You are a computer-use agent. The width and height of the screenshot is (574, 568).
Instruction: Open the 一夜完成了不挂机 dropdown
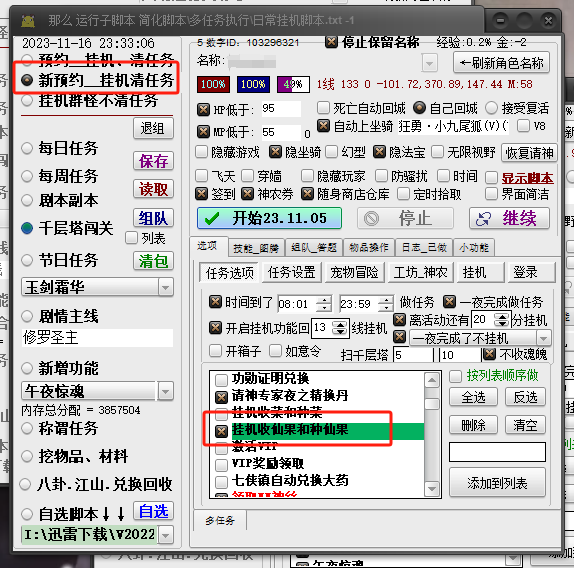(x=543, y=338)
